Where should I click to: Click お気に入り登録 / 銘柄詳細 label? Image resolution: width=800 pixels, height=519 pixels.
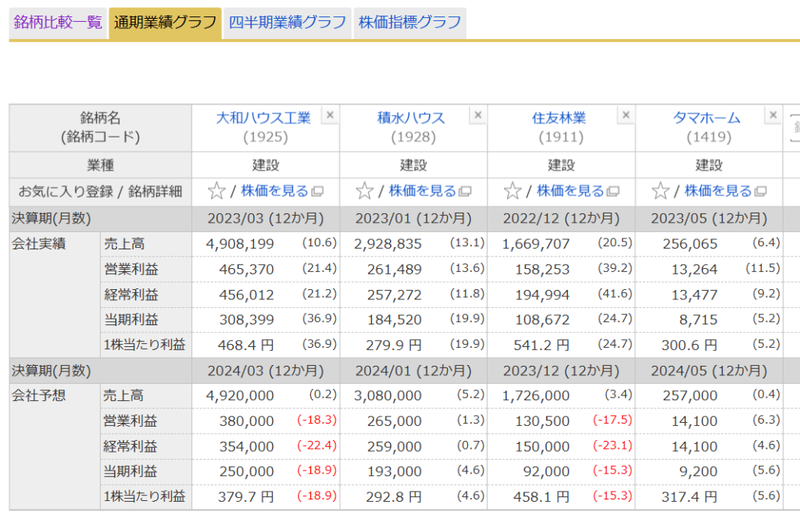(x=101, y=192)
